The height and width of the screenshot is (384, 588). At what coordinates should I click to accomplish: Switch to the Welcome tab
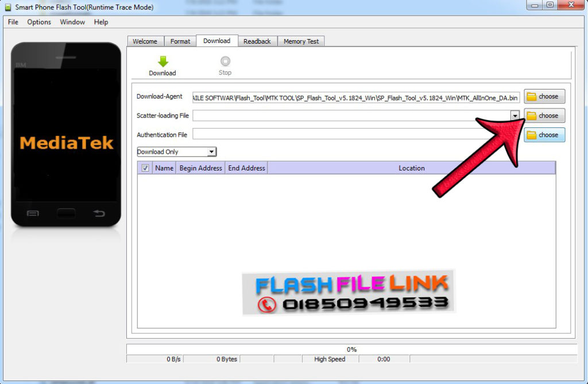(x=145, y=41)
